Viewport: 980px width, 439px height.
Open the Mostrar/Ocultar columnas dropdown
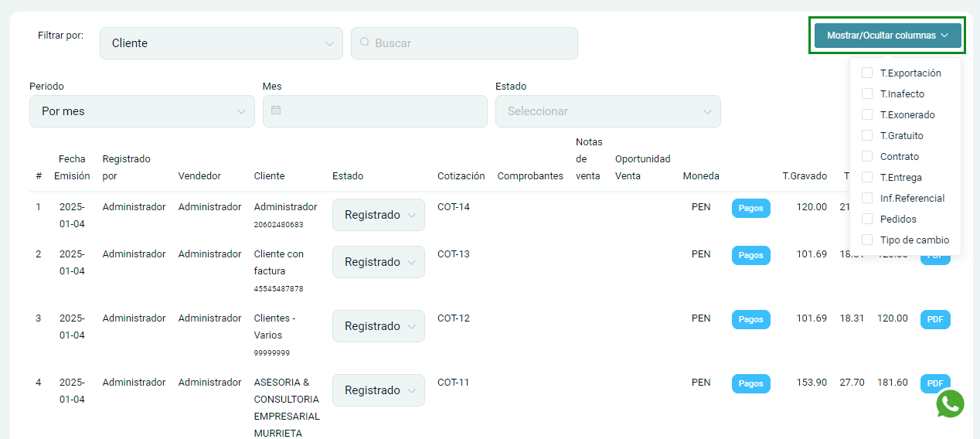(887, 36)
